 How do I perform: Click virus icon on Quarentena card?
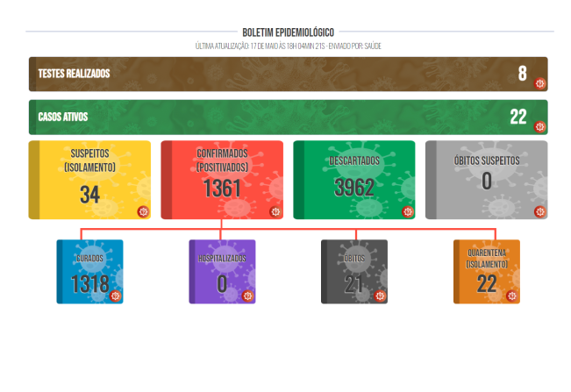click(512, 296)
